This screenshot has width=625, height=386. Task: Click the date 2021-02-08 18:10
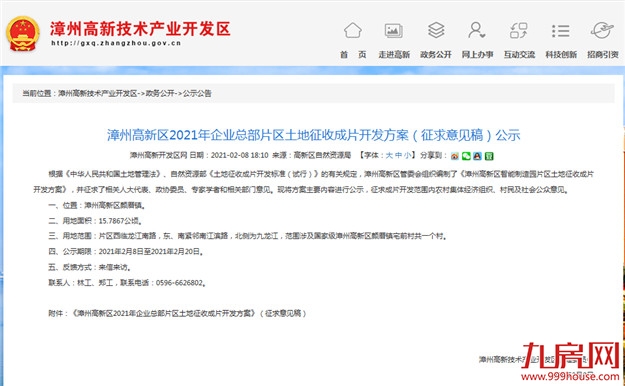pos(240,155)
